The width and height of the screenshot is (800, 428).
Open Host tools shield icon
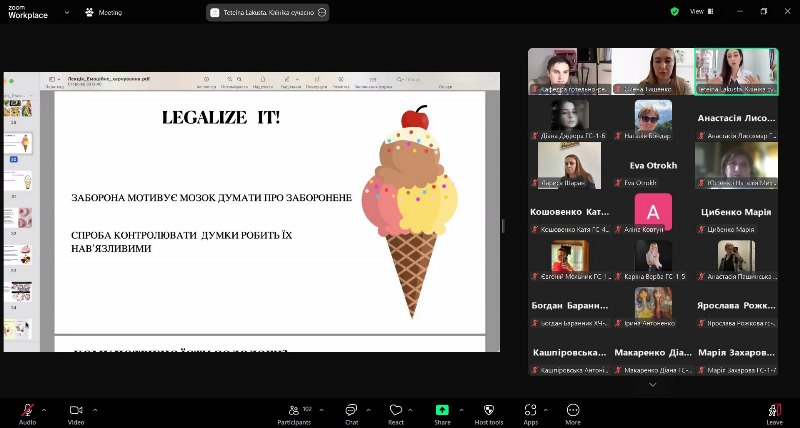[488, 410]
